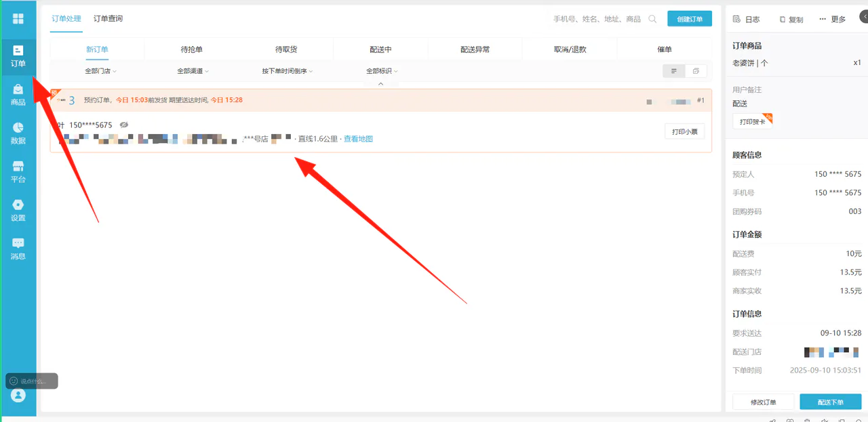Switch to the batch-select view icon
The image size is (868, 422).
tap(696, 71)
